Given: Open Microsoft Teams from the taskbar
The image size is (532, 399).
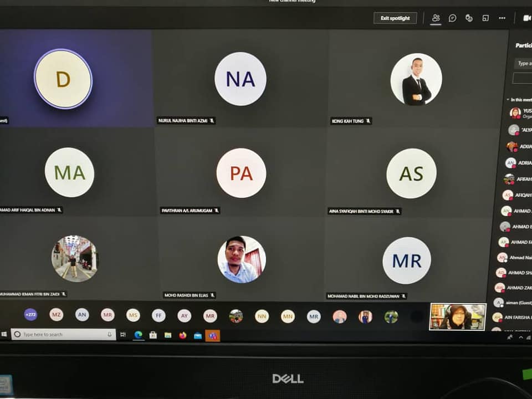Looking at the screenshot, I should click(x=213, y=336).
